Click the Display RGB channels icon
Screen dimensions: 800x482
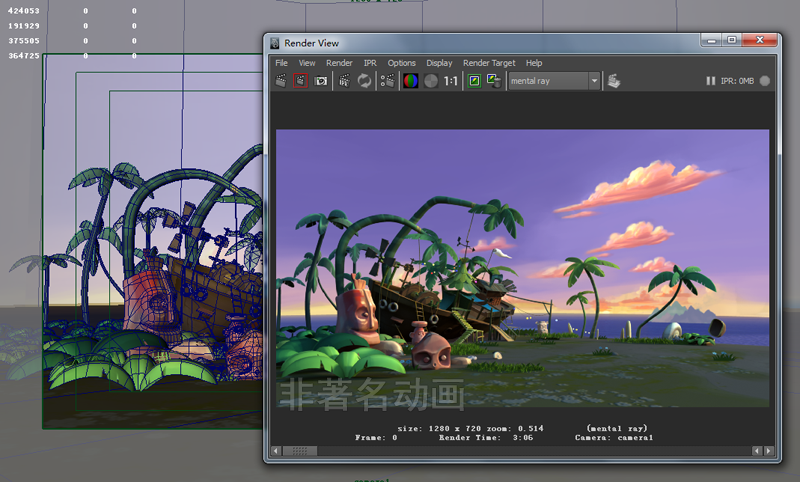(x=411, y=81)
